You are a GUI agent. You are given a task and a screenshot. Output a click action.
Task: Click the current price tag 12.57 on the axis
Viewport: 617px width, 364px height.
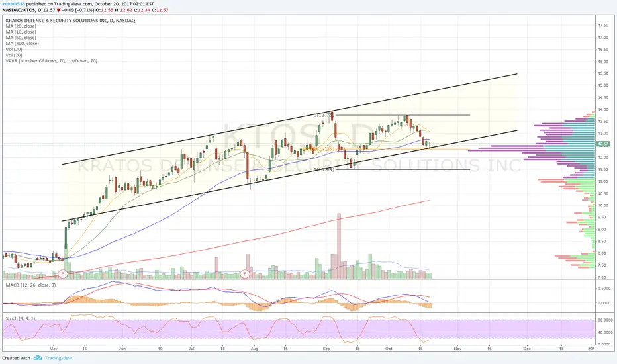pos(603,144)
